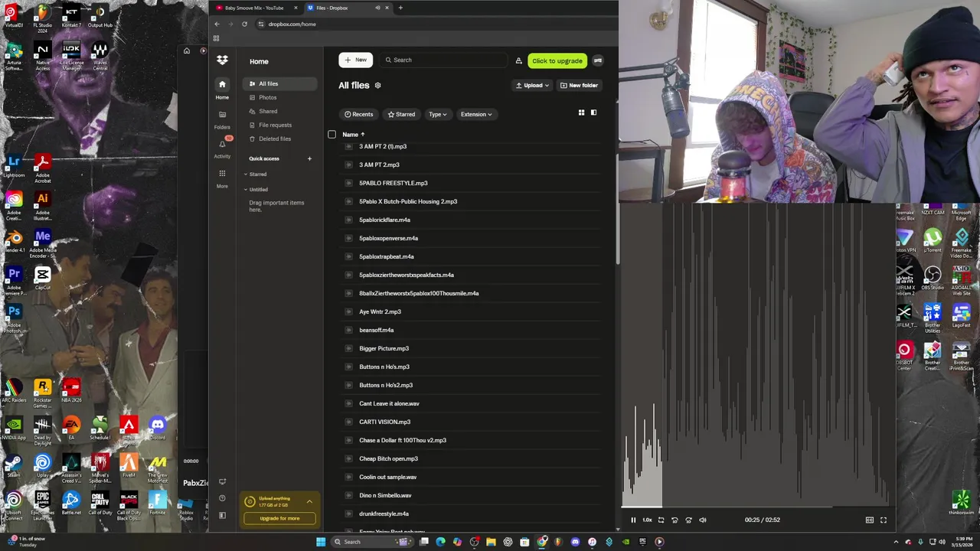980x551 pixels.
Task: Open the VirtualDJ desktop icon
Action: [13, 15]
